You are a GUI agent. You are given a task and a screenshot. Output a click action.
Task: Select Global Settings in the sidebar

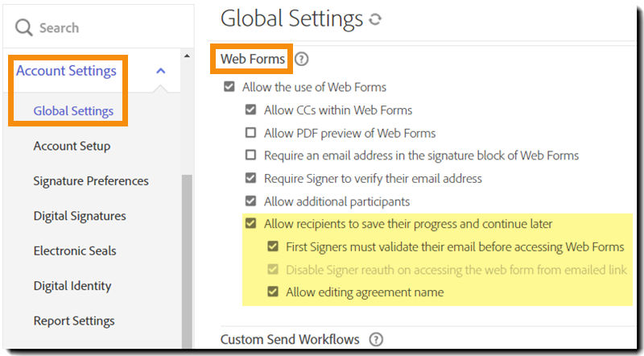[x=73, y=111]
